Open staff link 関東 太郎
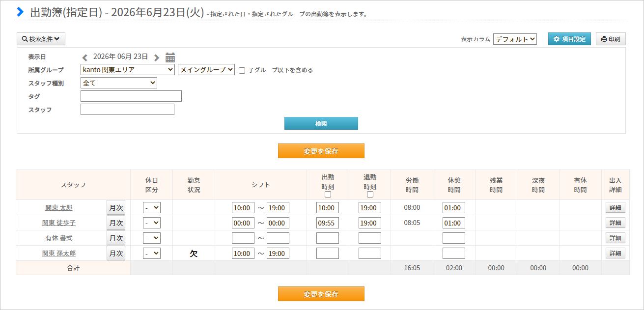Screen dimensions: 644x310 59,208
